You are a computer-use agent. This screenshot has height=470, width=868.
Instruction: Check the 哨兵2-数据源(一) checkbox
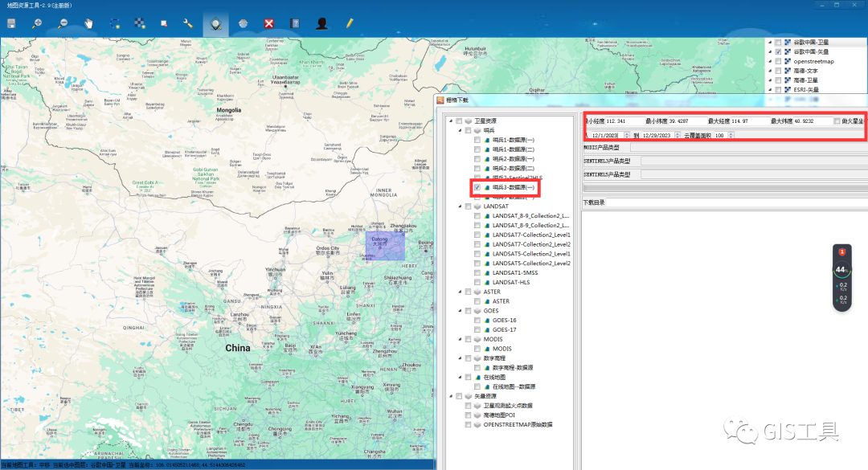pos(477,159)
